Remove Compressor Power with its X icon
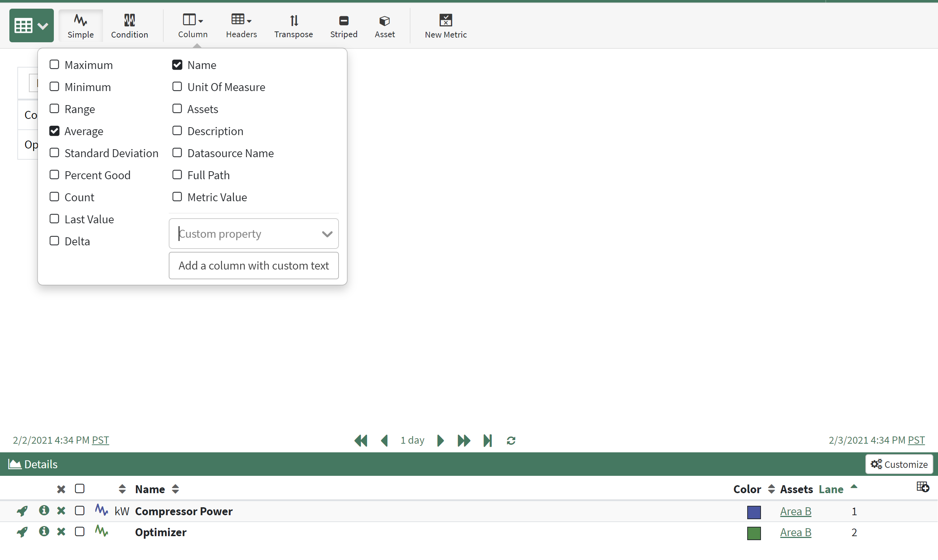The width and height of the screenshot is (938, 560). [x=61, y=511]
